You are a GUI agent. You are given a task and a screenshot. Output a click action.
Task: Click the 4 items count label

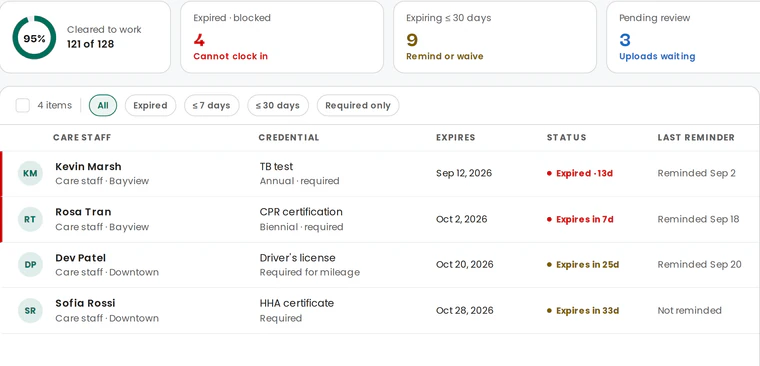(54, 105)
